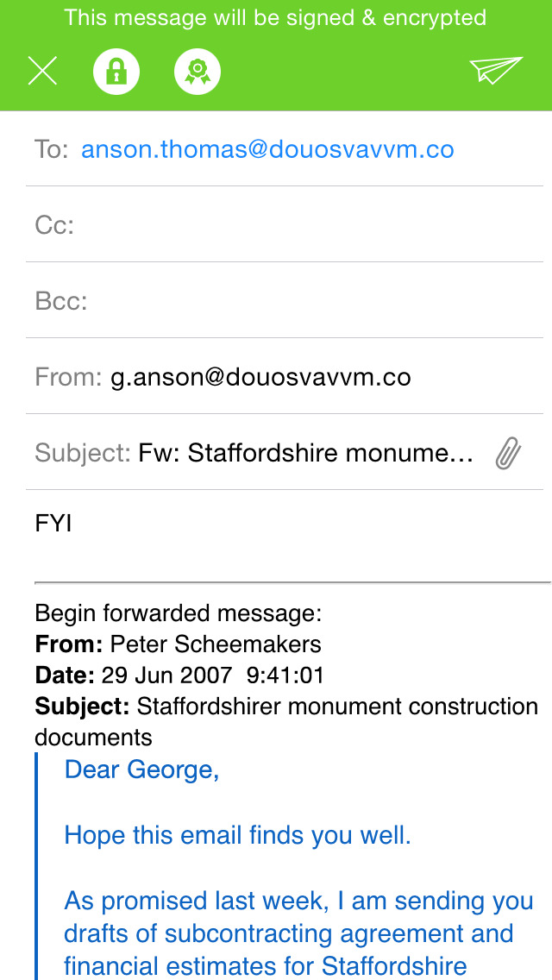
Task: Send the message with paper plane
Action: [496, 70]
